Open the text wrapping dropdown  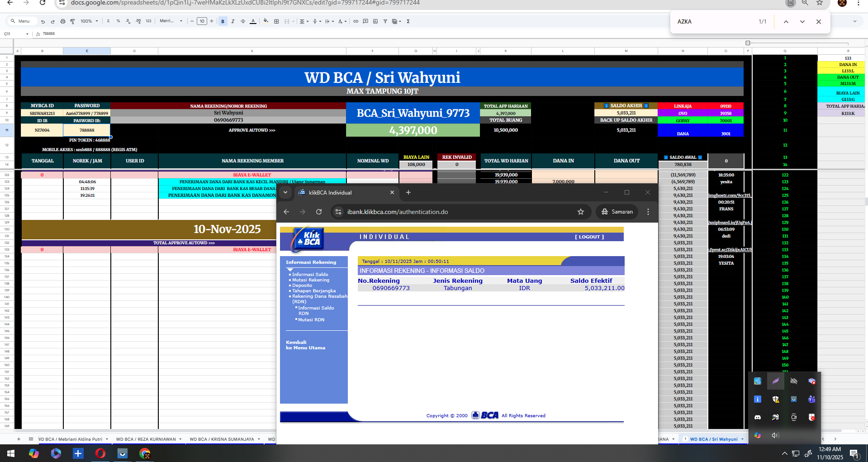click(x=330, y=21)
